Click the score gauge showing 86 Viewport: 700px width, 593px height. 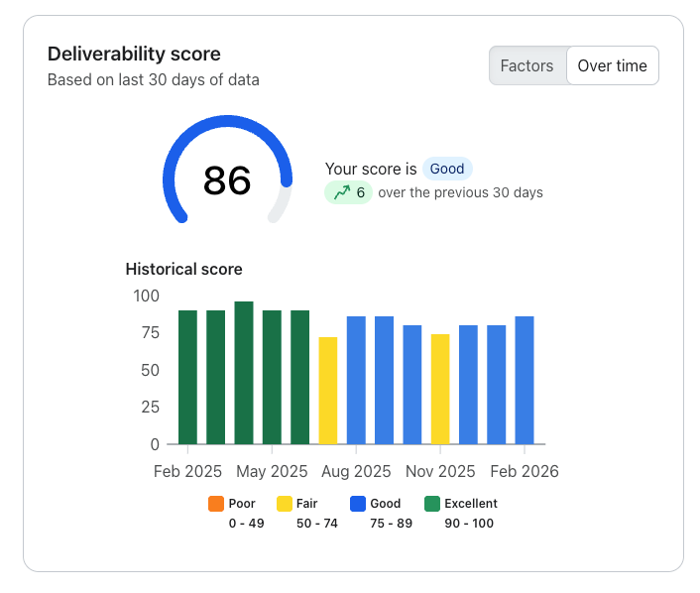point(227,170)
